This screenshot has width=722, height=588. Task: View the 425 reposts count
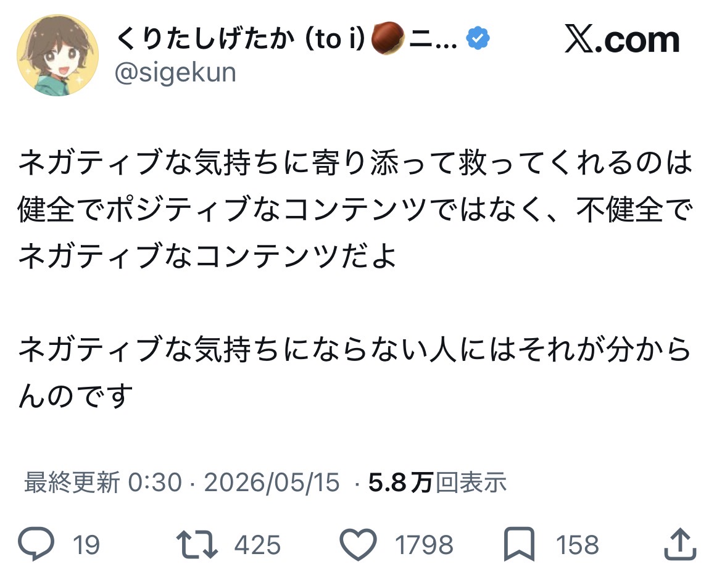(257, 545)
